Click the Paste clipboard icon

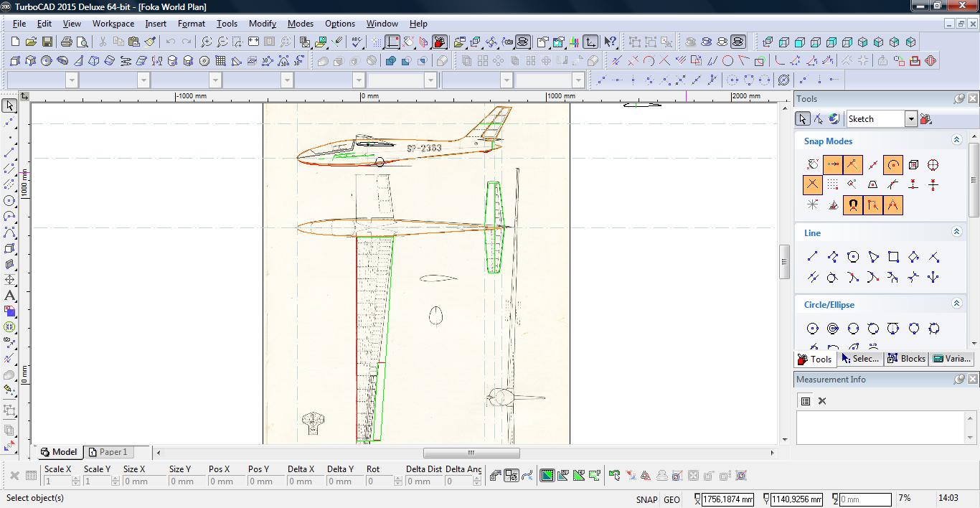coord(133,42)
